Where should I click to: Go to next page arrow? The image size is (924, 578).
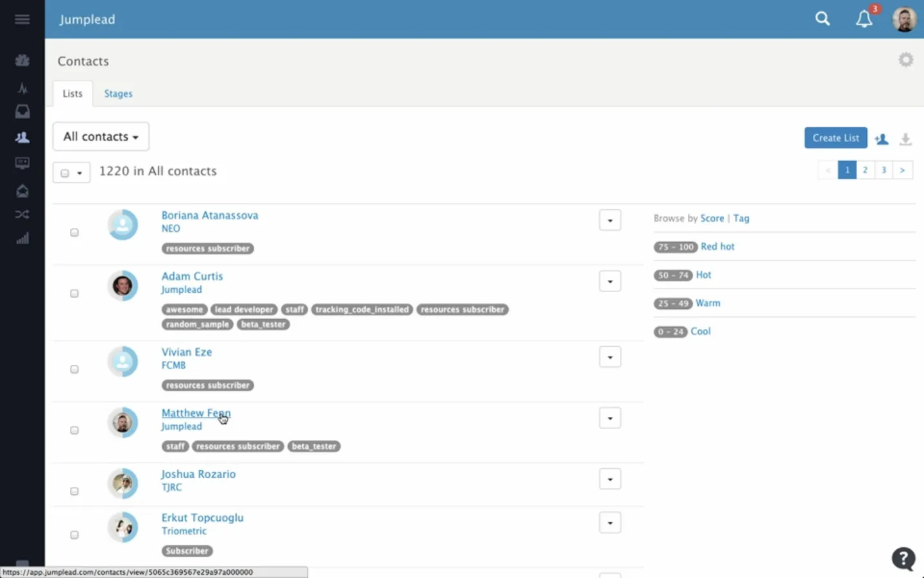click(x=902, y=170)
